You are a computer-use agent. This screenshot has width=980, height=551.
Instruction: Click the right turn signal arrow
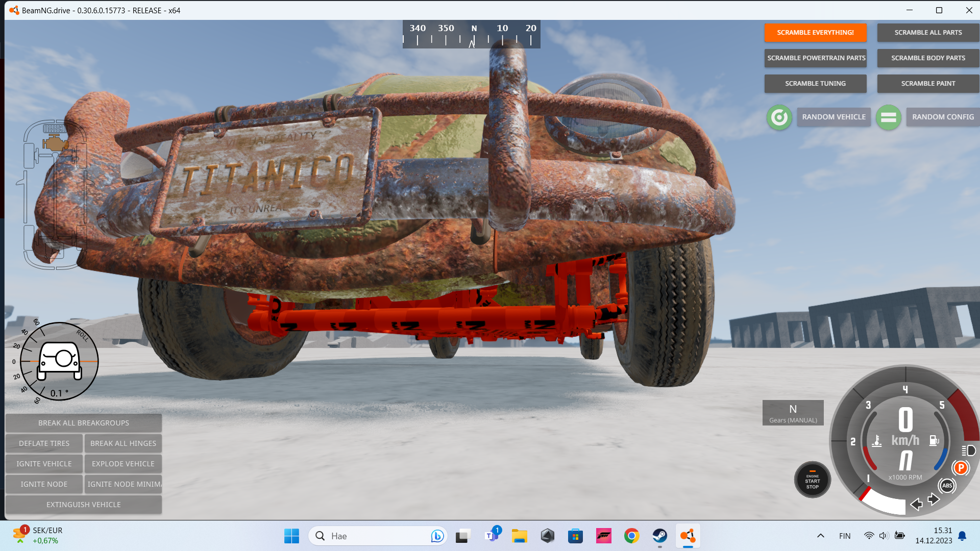tap(934, 499)
